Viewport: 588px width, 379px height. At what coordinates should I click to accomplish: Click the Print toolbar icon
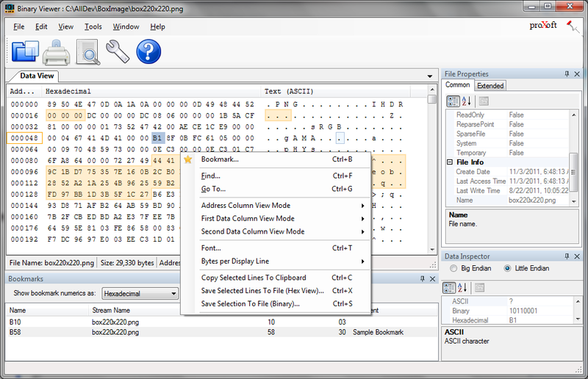[x=56, y=52]
